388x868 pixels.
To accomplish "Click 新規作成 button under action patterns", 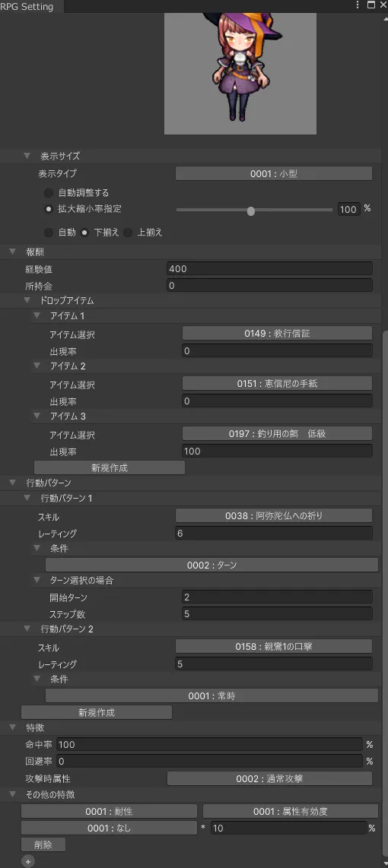I will coord(97,712).
